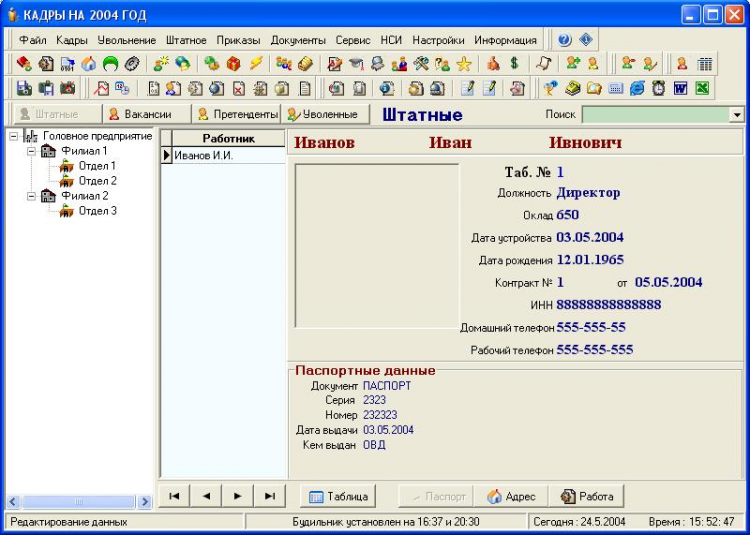Viewport: 750px width, 535px height.
Task: Open the Штатное menu
Action: click(x=186, y=40)
